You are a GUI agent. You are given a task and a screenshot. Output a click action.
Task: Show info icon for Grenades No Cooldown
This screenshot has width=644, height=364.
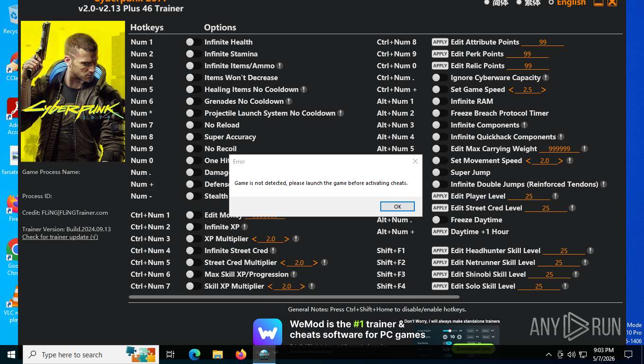point(289,101)
